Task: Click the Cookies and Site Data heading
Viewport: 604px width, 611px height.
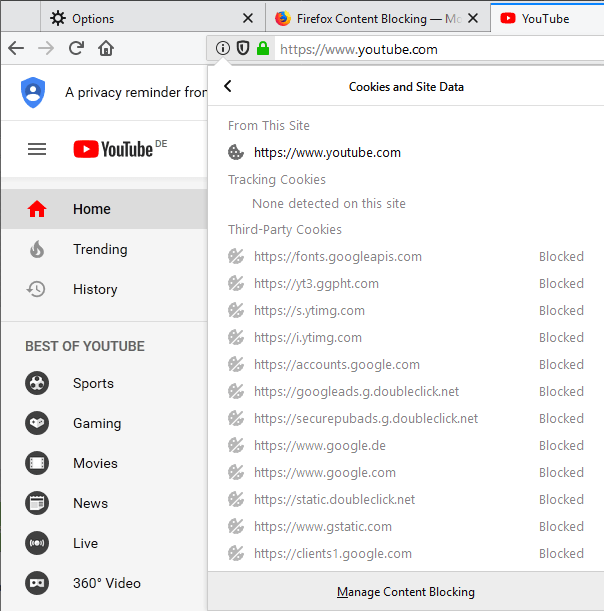Action: [x=406, y=87]
